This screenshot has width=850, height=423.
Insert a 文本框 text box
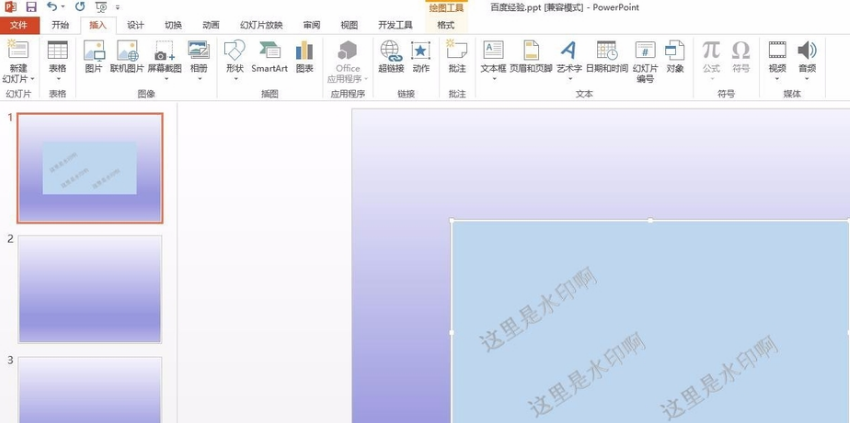[x=493, y=50]
